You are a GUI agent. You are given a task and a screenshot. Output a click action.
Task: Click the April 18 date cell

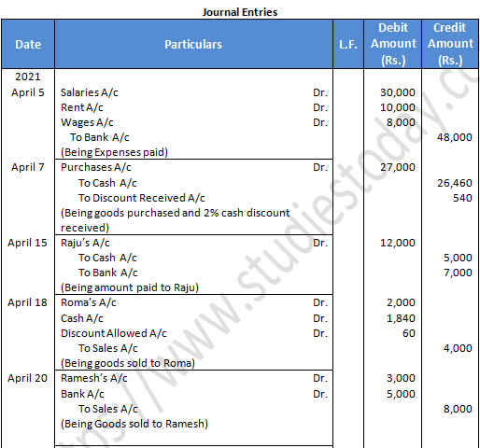click(x=27, y=302)
